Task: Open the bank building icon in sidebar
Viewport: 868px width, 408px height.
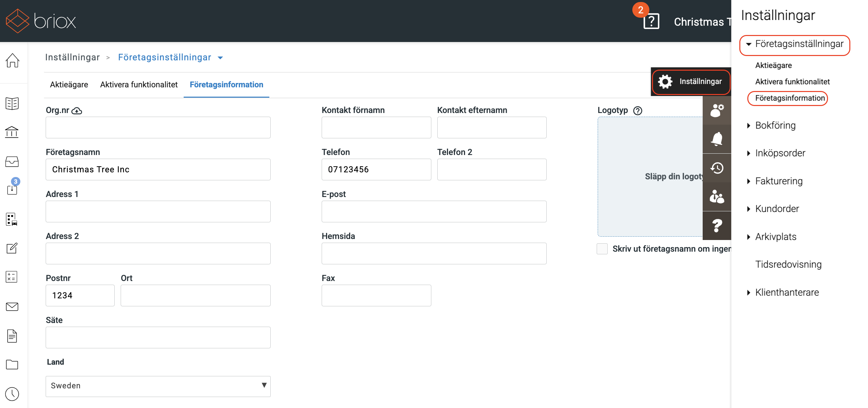Action: tap(12, 132)
